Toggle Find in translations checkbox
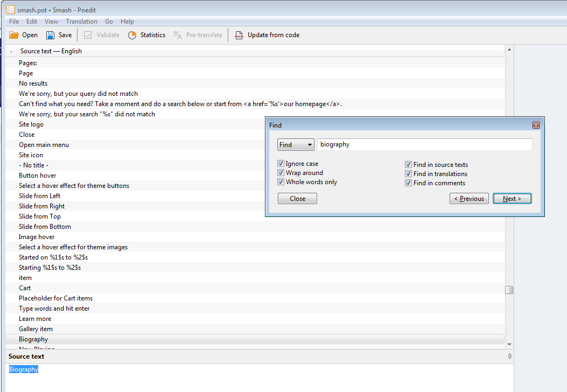 click(x=408, y=173)
